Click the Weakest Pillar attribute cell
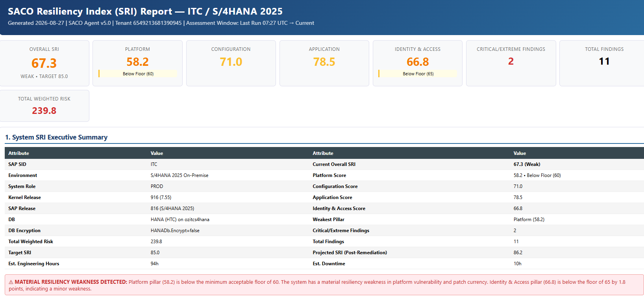Image resolution: width=644 pixels, height=296 pixels. coord(329,220)
